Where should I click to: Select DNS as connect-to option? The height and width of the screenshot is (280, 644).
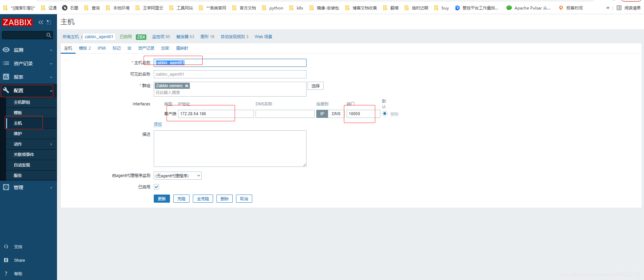(336, 114)
